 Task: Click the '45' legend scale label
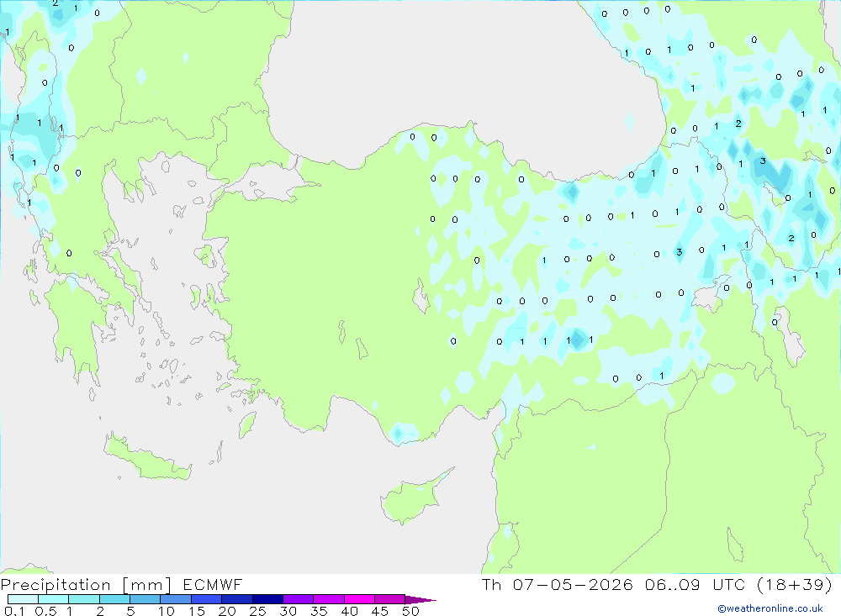click(x=380, y=611)
